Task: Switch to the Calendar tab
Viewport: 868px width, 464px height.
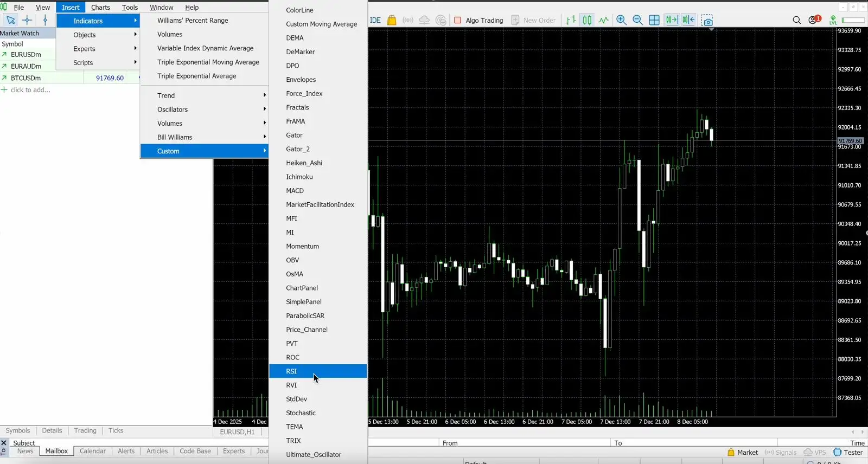Action: [x=92, y=451]
